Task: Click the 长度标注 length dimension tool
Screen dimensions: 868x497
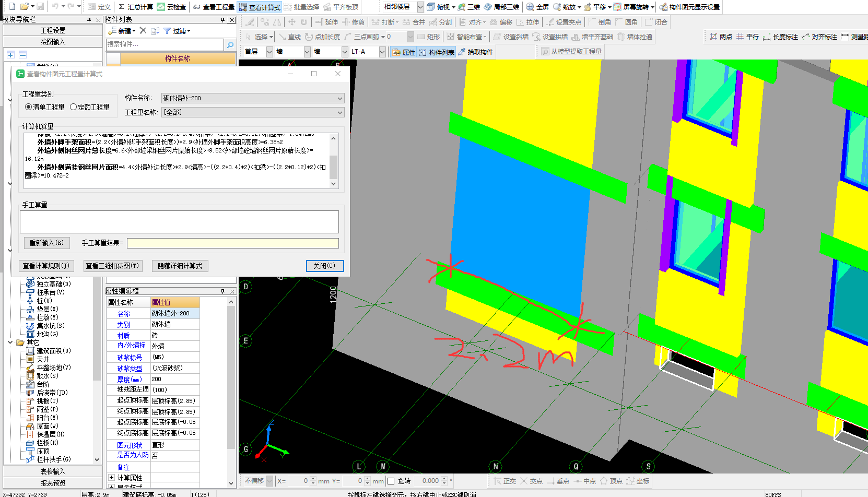Action: (x=780, y=37)
